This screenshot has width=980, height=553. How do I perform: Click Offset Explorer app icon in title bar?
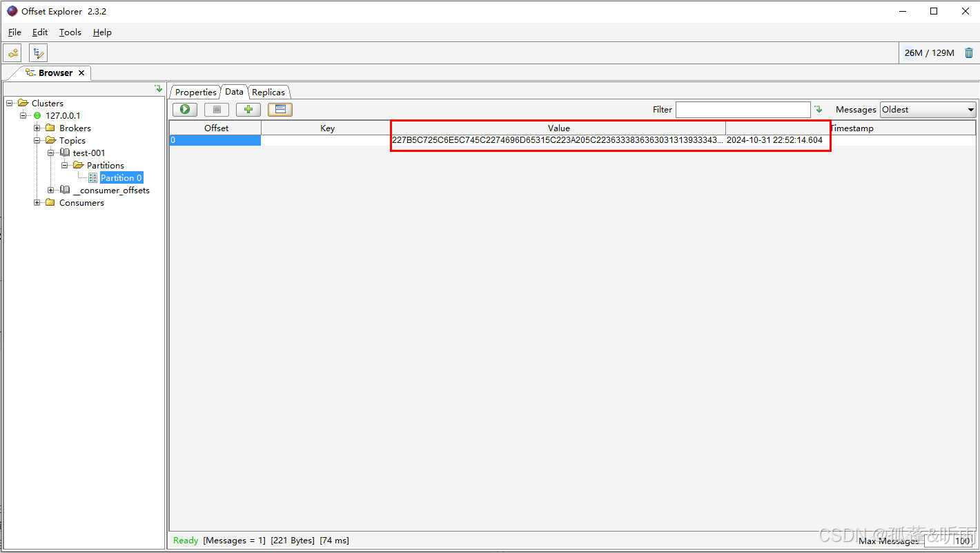tap(12, 11)
